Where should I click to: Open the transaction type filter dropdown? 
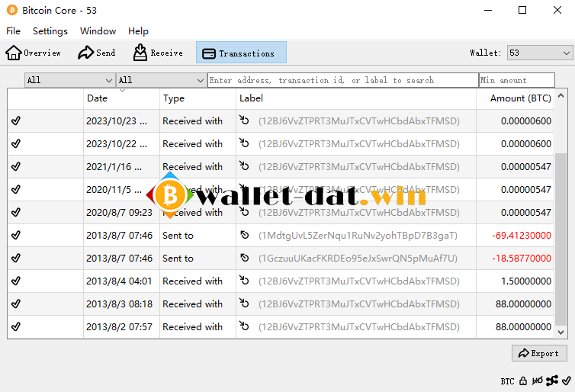(160, 80)
